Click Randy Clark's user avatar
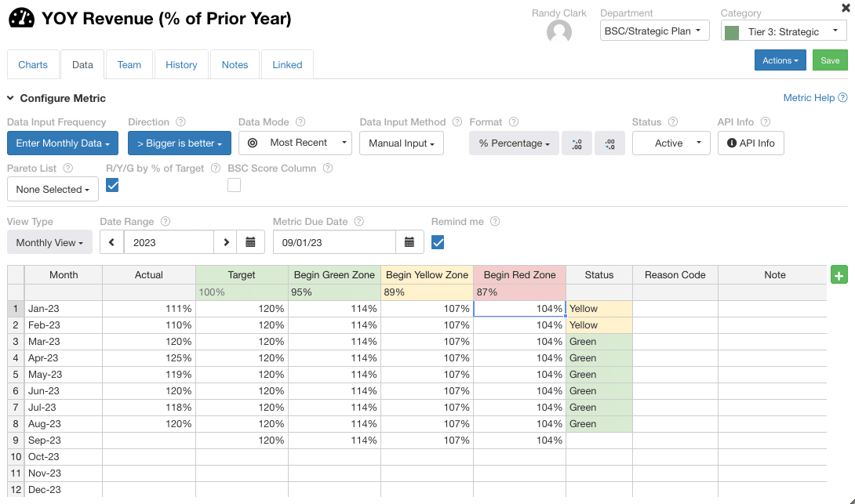Screen dimensions: 855x504 click(559, 32)
